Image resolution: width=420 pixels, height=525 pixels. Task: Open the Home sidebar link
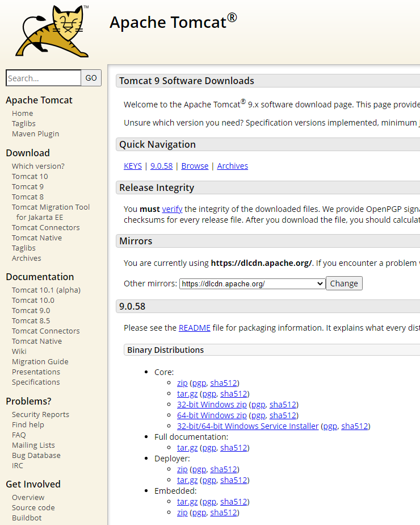pos(22,114)
